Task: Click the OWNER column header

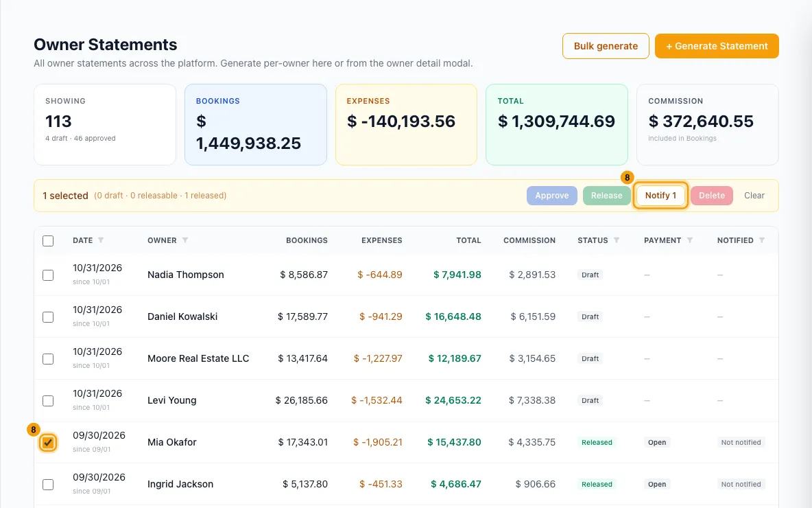Action: (162, 240)
